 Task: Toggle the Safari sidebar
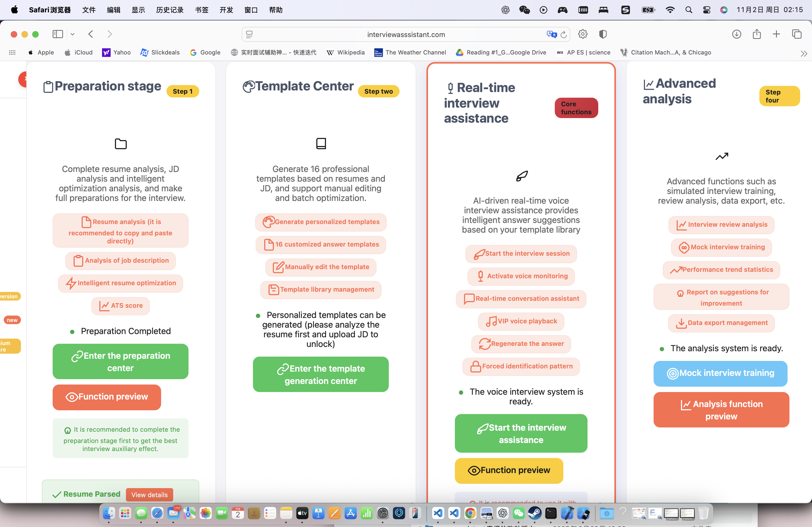tap(58, 34)
